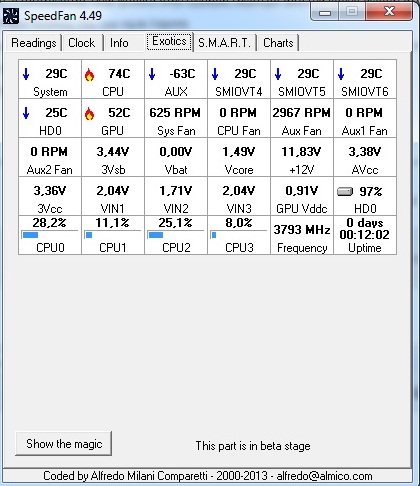Click the 0,00V Vbat voltage cell
Screen dimensions: 420x486
click(176, 157)
